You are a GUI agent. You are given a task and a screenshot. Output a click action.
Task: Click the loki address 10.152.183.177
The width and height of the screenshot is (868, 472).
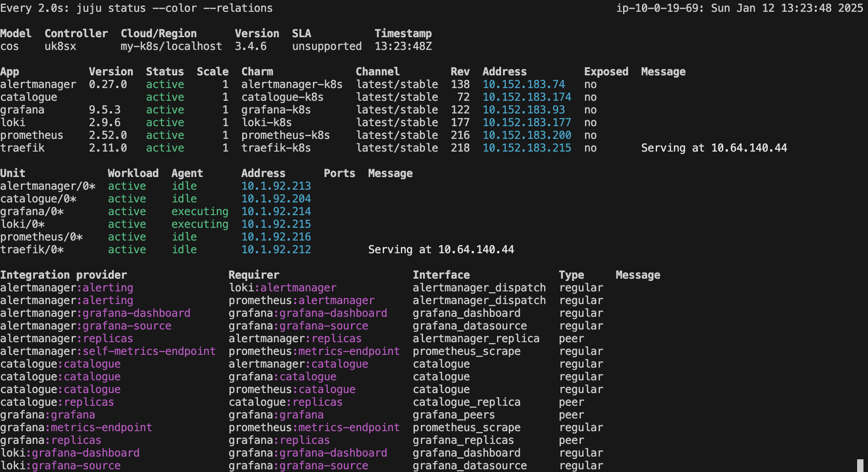[x=527, y=123]
